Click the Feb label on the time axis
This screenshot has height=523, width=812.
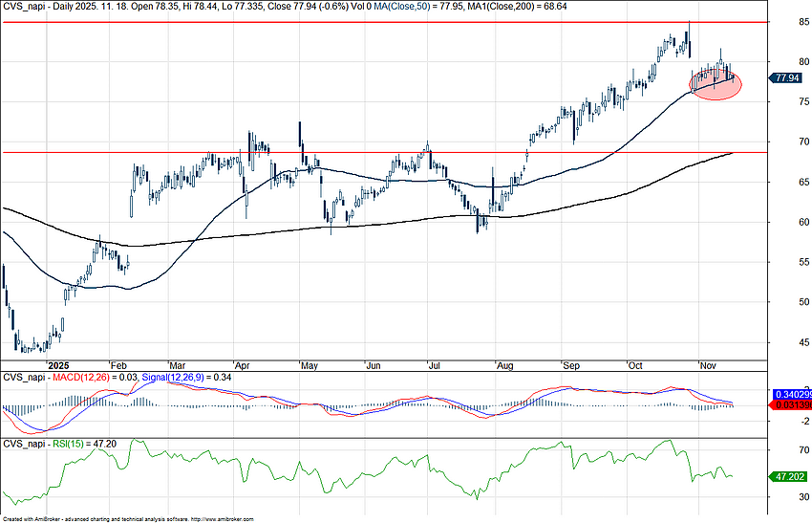pos(118,365)
